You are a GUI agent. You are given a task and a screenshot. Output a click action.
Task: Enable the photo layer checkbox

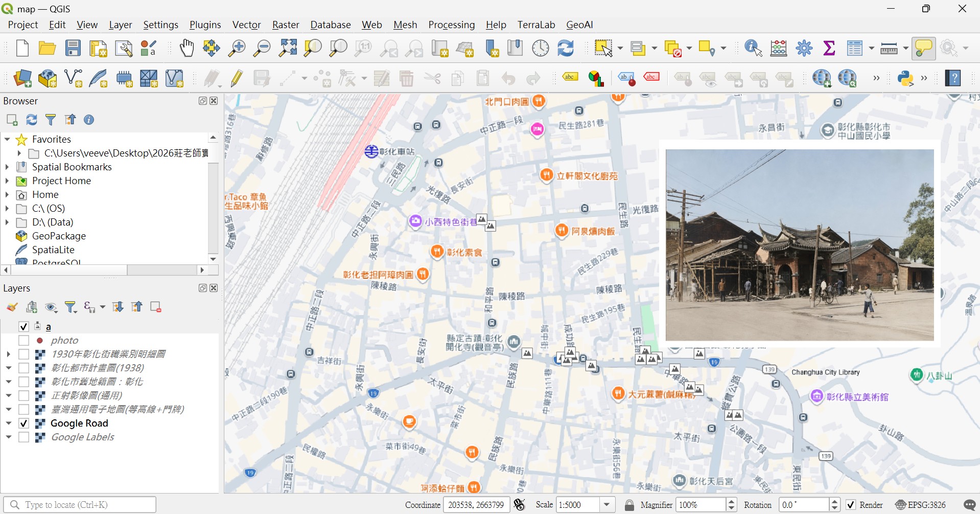pos(24,340)
